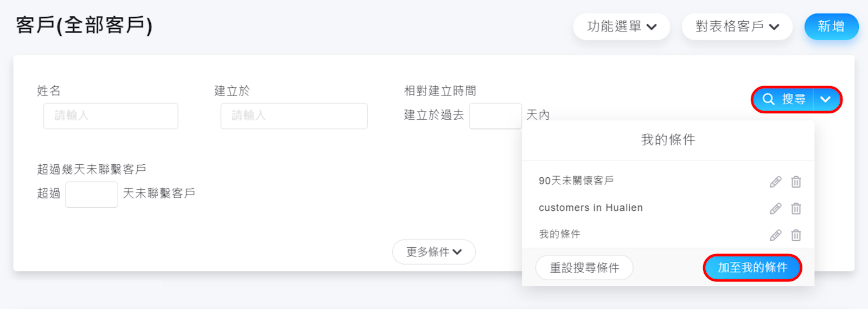
Task: Click 重設搜尋條件 to reset filters
Action: (584, 268)
